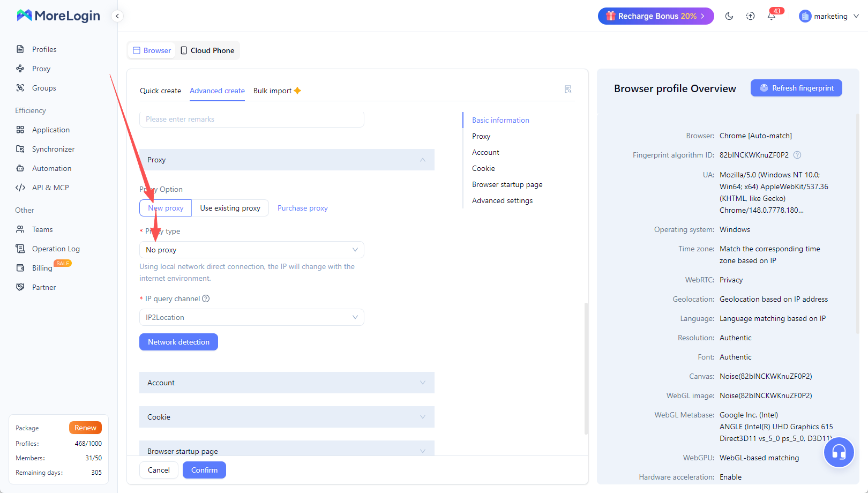Click the Members count 31/50

click(94, 458)
